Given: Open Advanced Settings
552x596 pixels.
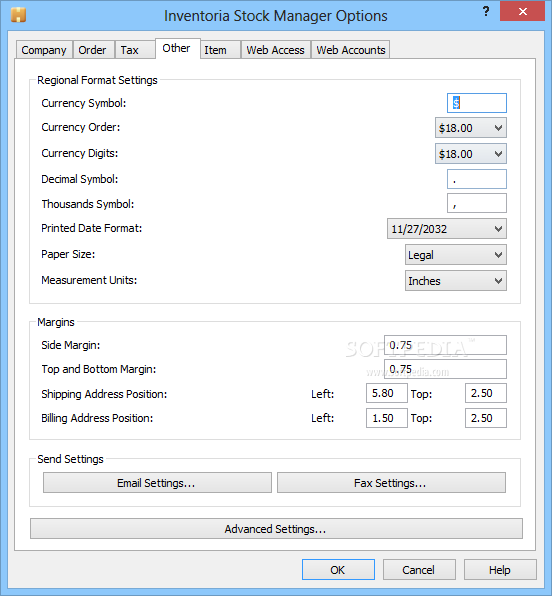Looking at the screenshot, I should click(276, 529).
